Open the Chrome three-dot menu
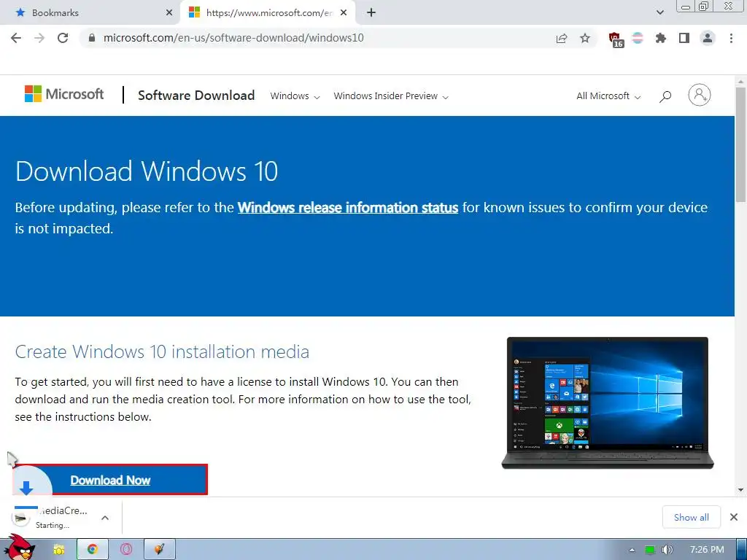Screen dimensions: 747x560 tap(731, 38)
